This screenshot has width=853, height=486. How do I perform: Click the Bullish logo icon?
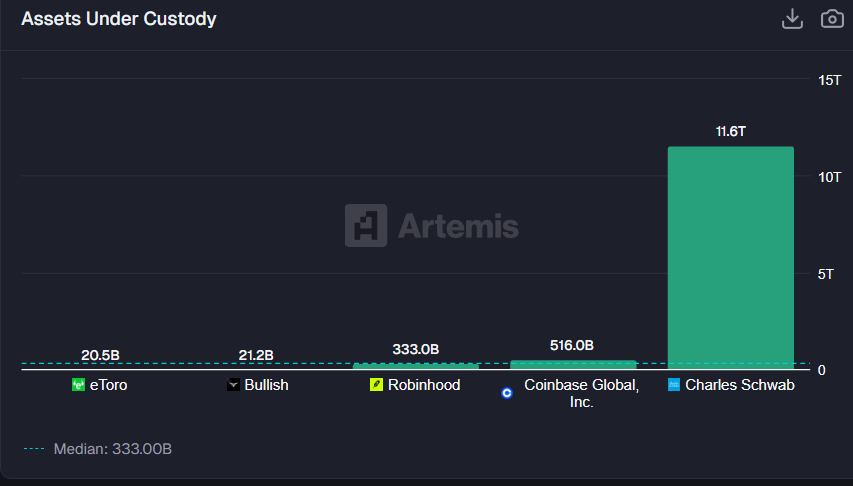click(x=233, y=385)
